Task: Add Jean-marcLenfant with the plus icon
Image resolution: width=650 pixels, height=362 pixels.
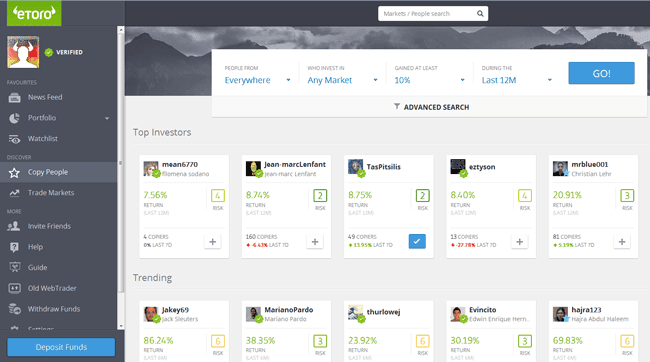Action: [x=315, y=242]
